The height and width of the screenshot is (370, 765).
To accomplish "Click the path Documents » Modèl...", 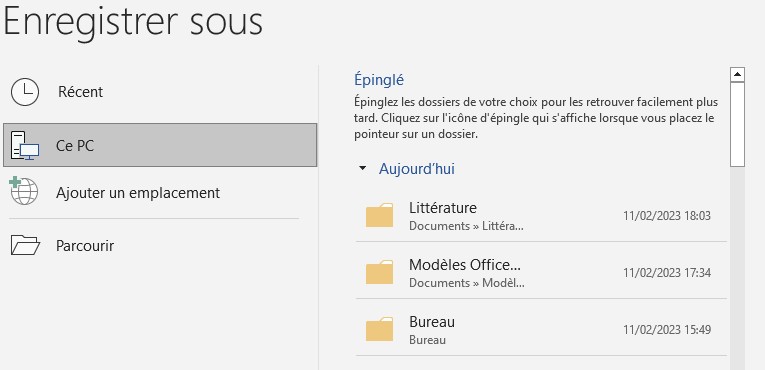I will point(467,283).
